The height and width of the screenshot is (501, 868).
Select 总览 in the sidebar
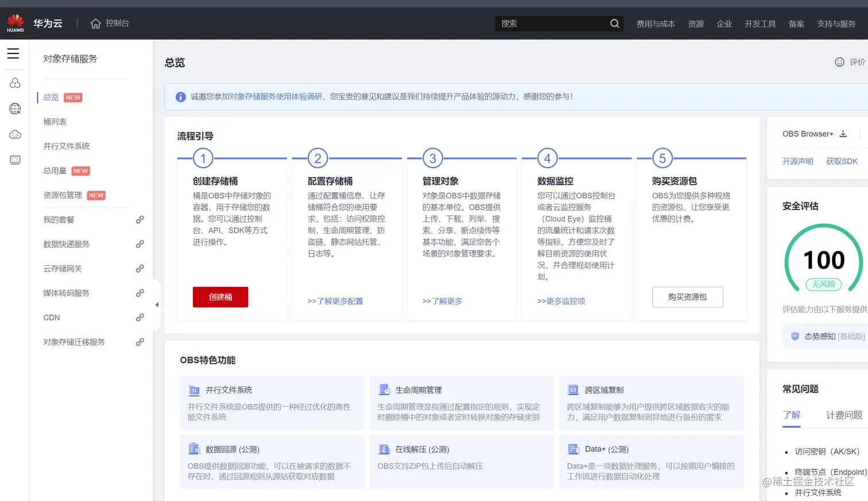pyautogui.click(x=51, y=98)
